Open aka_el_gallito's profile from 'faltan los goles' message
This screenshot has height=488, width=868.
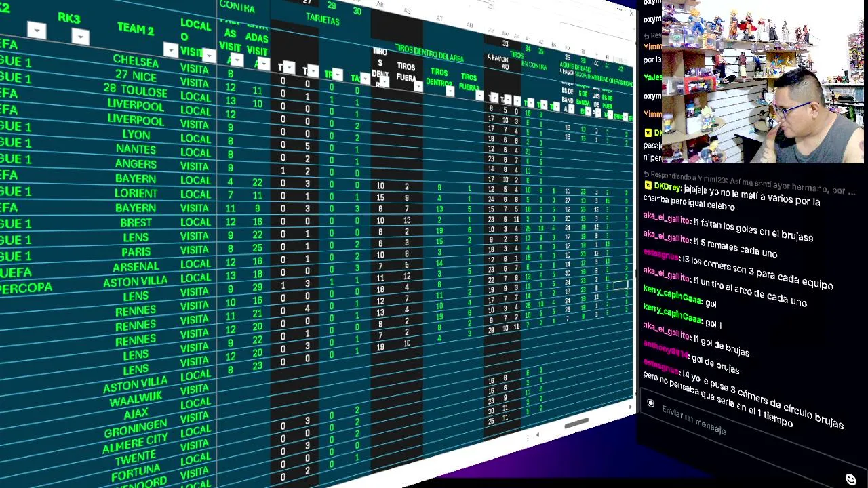click(667, 220)
